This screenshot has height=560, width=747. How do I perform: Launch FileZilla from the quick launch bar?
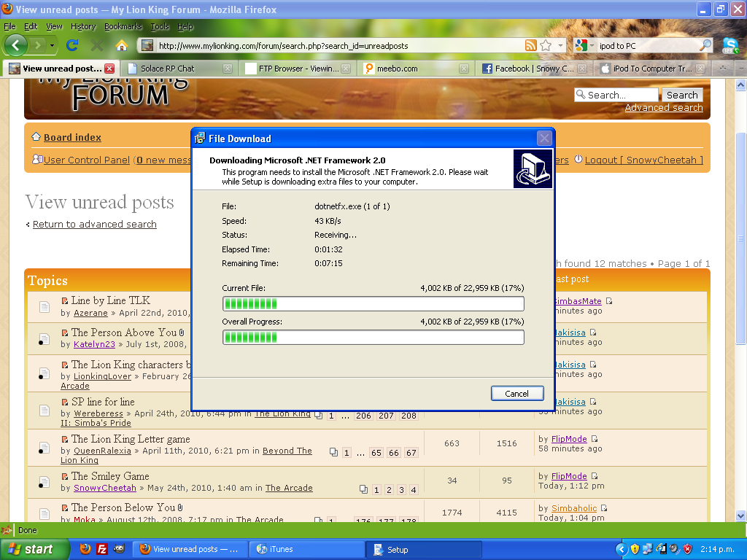click(x=102, y=550)
